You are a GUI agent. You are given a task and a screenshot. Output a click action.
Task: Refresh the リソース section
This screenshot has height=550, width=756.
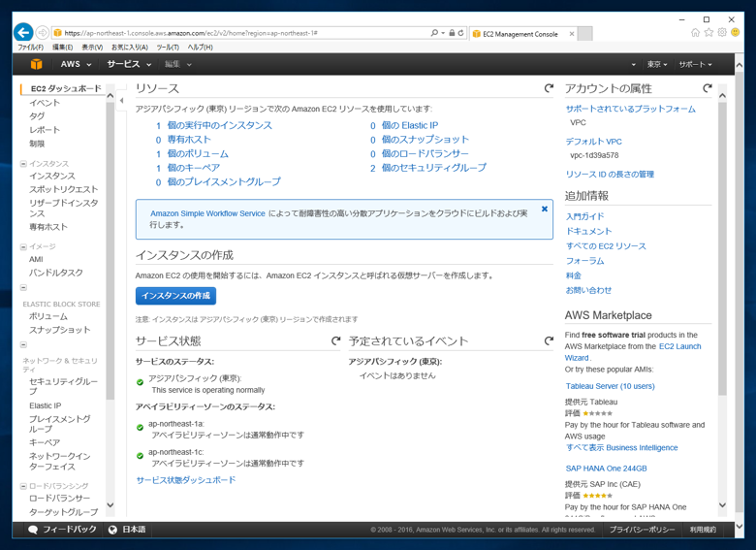549,88
